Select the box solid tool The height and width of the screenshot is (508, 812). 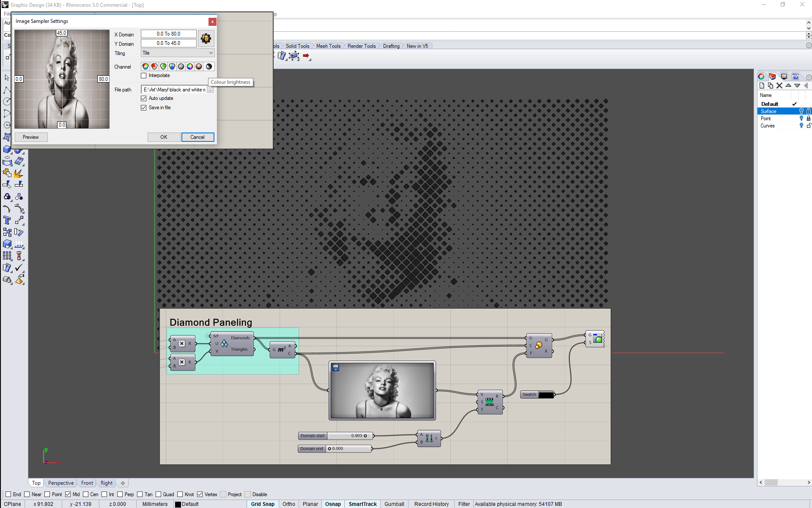[x=7, y=149]
